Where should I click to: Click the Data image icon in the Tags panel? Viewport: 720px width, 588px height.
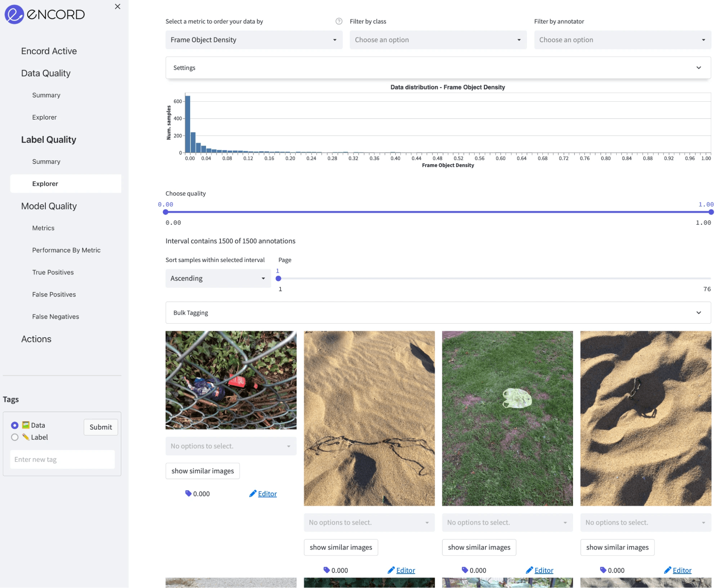pos(26,425)
